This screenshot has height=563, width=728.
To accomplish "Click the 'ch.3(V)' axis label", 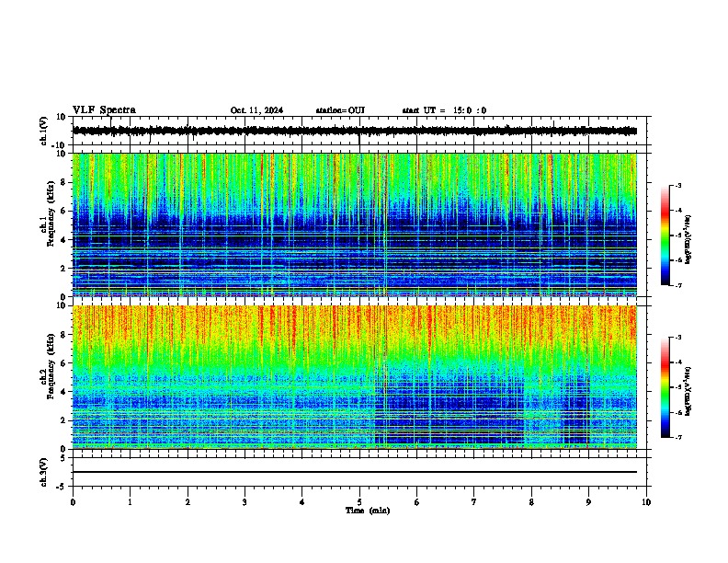I will (44, 472).
